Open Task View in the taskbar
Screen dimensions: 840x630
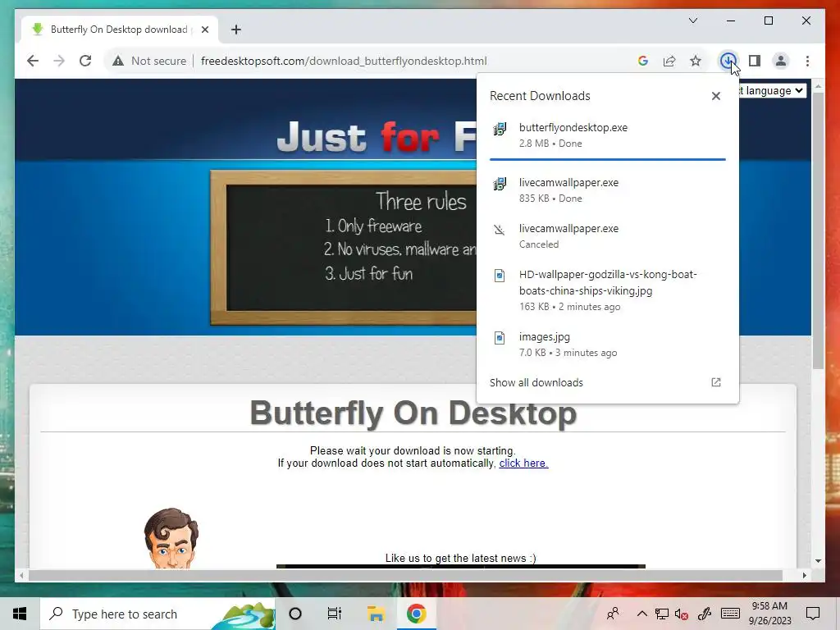[335, 614]
